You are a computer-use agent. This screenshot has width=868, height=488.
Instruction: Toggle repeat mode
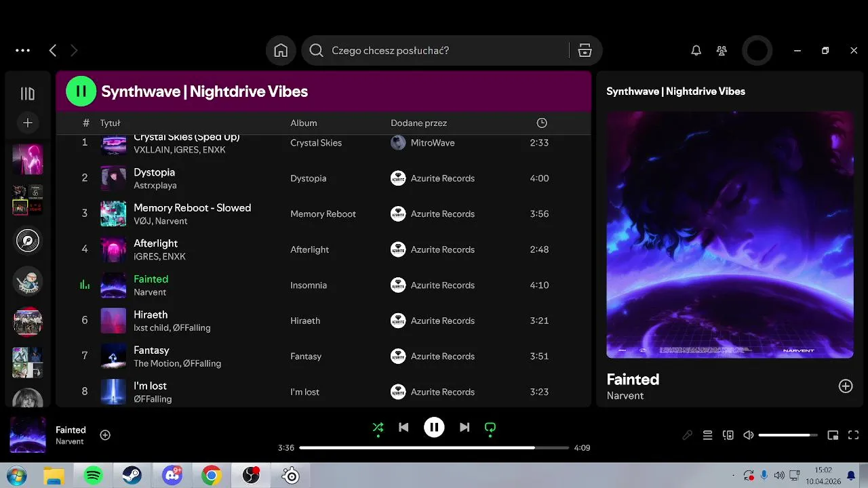490,428
